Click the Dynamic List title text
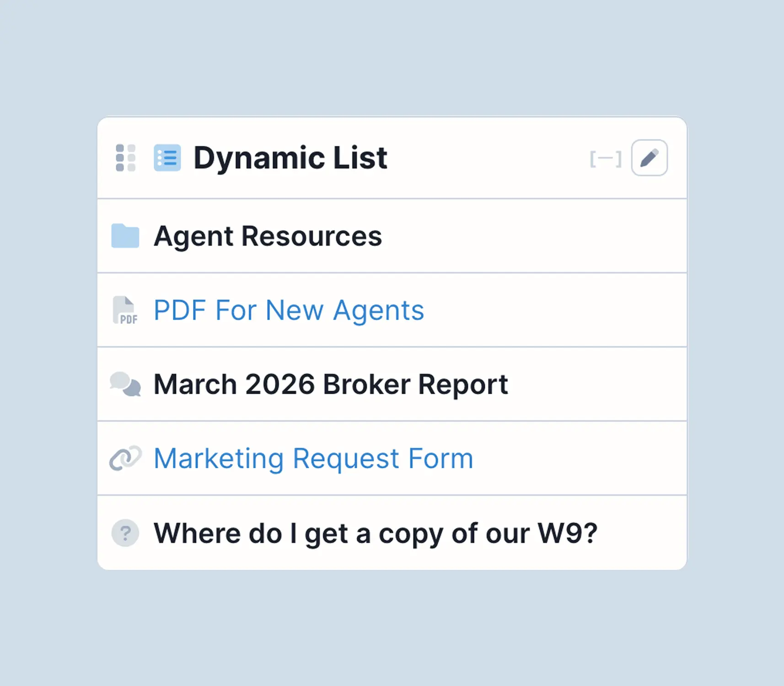The width and height of the screenshot is (784, 686). (x=290, y=158)
